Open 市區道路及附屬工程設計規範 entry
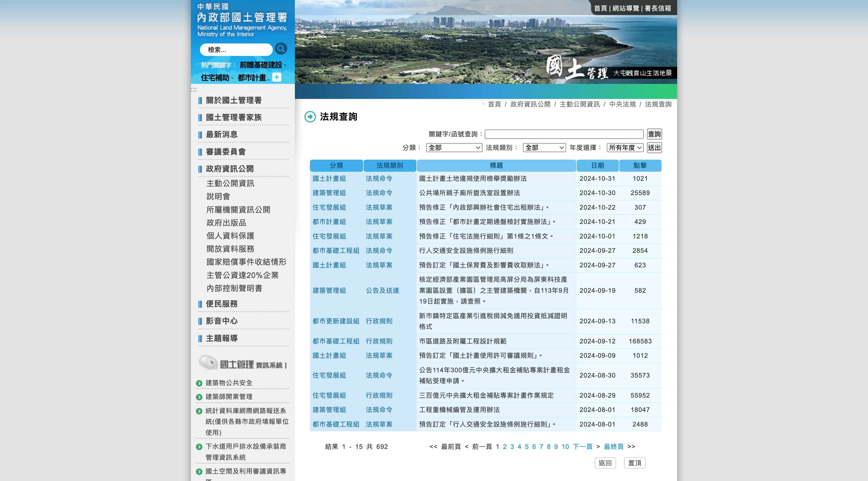This screenshot has height=481, width=868. point(462,341)
